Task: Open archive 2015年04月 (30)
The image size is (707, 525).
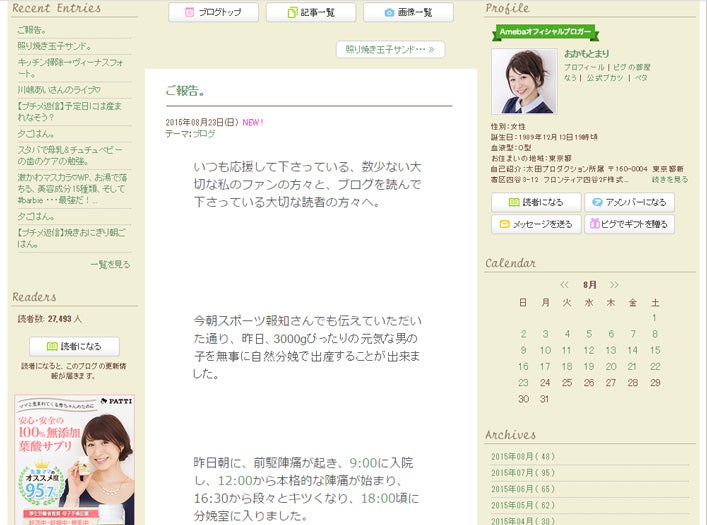Action: (x=523, y=521)
